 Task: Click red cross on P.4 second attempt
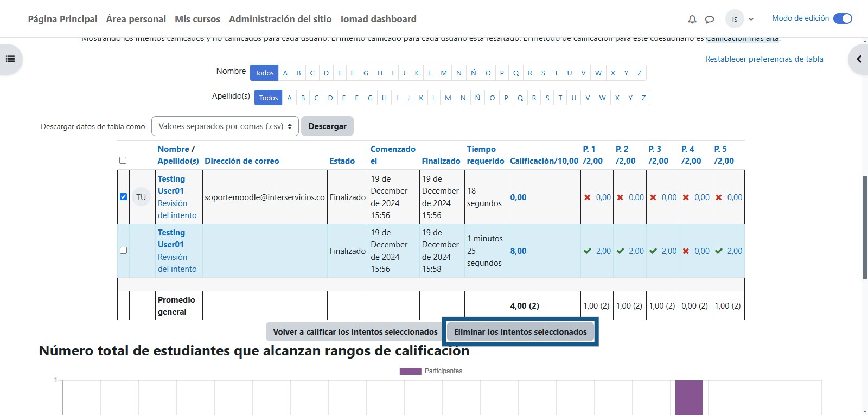pyautogui.click(x=686, y=251)
